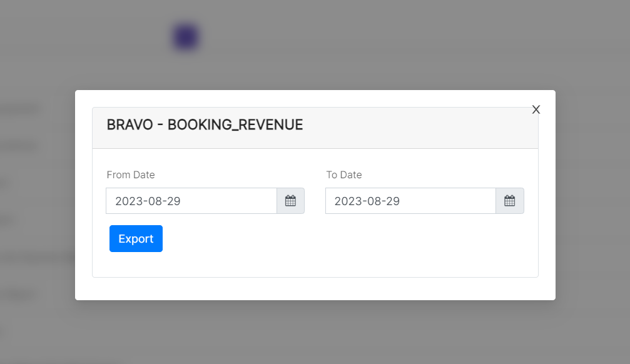This screenshot has width=630, height=364.
Task: Click the "From Date" field label
Action: point(131,175)
